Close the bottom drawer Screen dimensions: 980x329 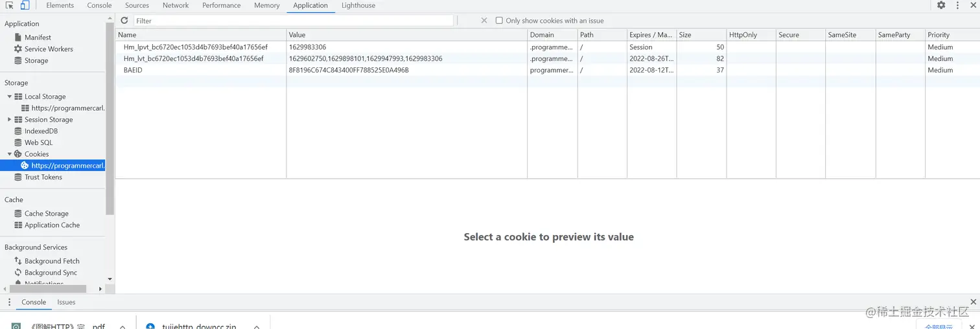point(974,302)
